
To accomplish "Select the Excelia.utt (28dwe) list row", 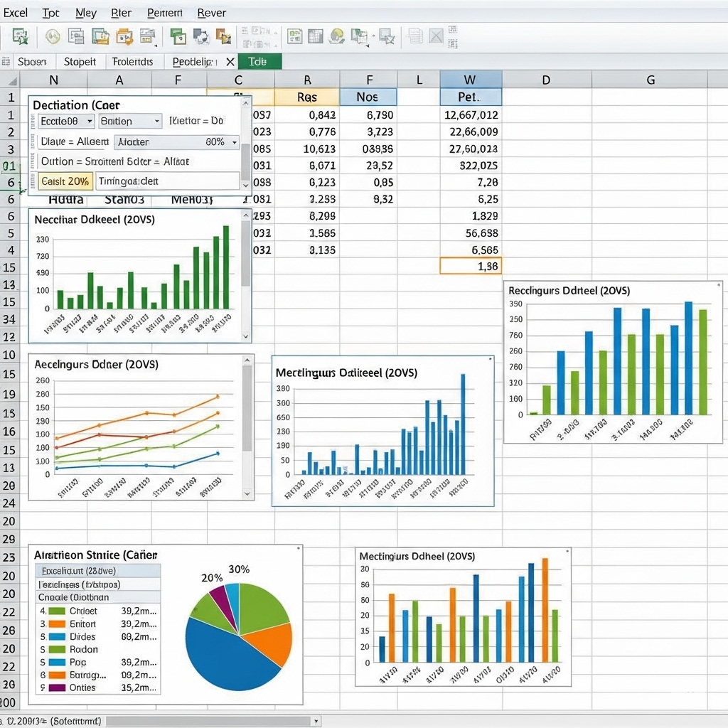I will pos(98,571).
